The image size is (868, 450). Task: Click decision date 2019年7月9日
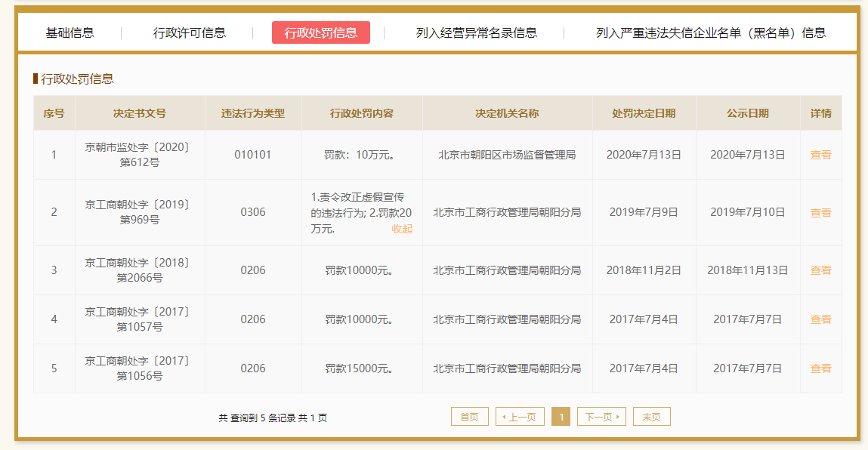pyautogui.click(x=644, y=213)
